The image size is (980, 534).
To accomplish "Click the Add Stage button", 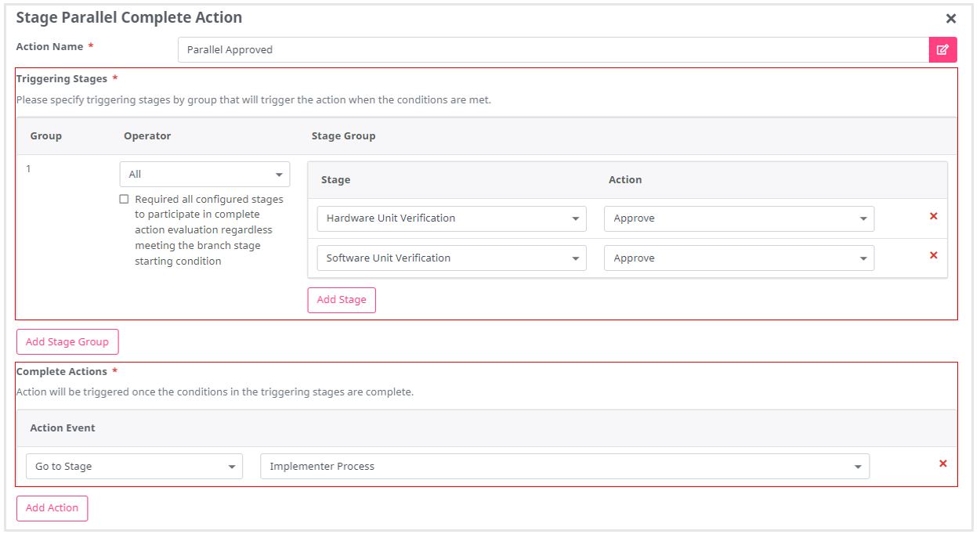I will click(342, 300).
